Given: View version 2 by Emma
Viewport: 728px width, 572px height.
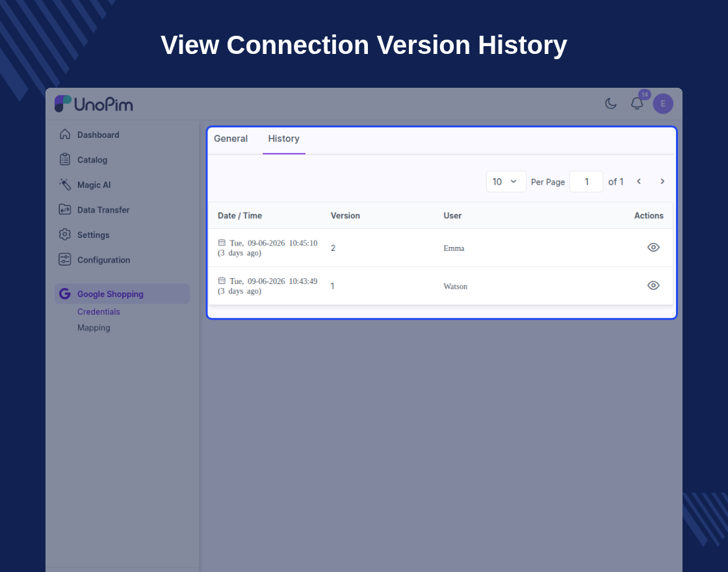Looking at the screenshot, I should pyautogui.click(x=653, y=248).
